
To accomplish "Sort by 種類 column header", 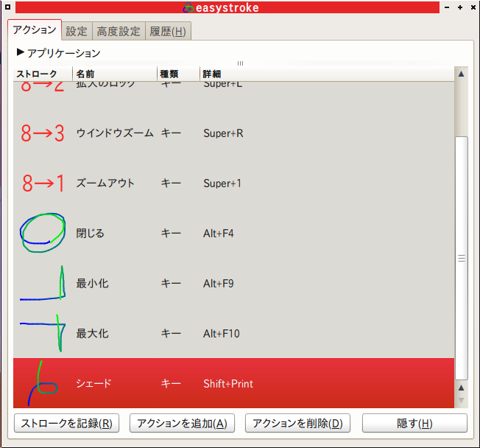I will point(178,74).
